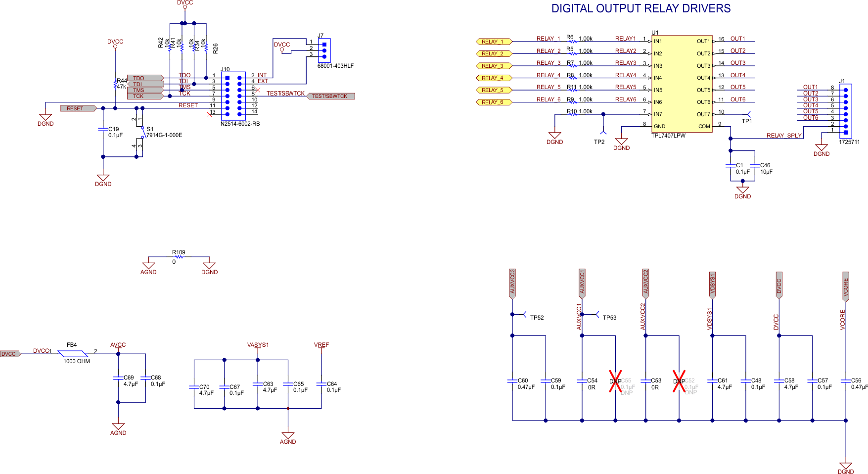Viewport: 868px width, 474px height.
Task: Select capacitor C70 label
Action: click(204, 387)
